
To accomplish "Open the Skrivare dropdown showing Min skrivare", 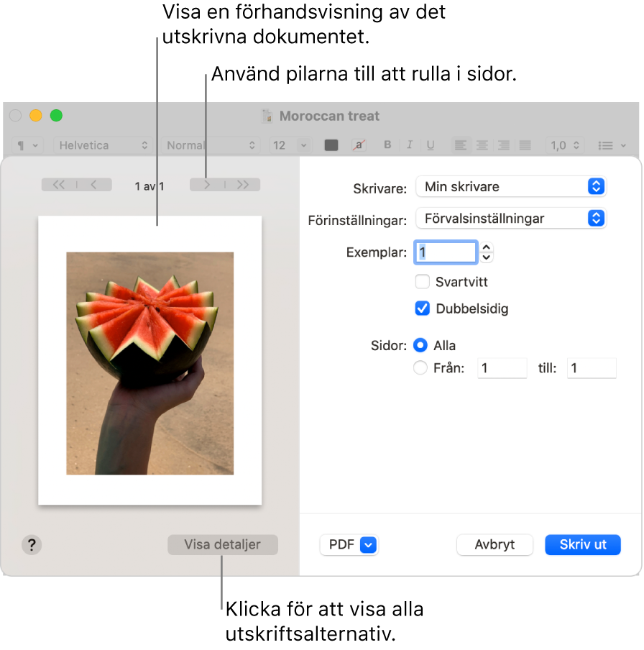I will pyautogui.click(x=511, y=186).
